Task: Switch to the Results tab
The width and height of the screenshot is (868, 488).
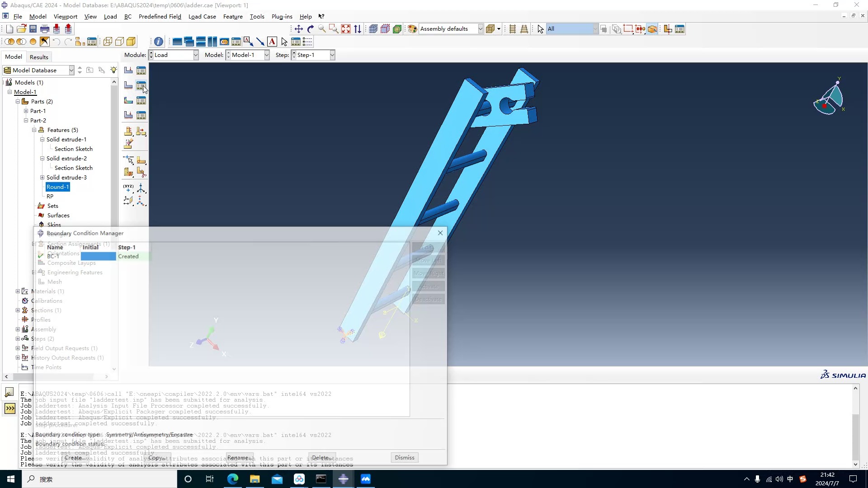Action: (x=39, y=57)
